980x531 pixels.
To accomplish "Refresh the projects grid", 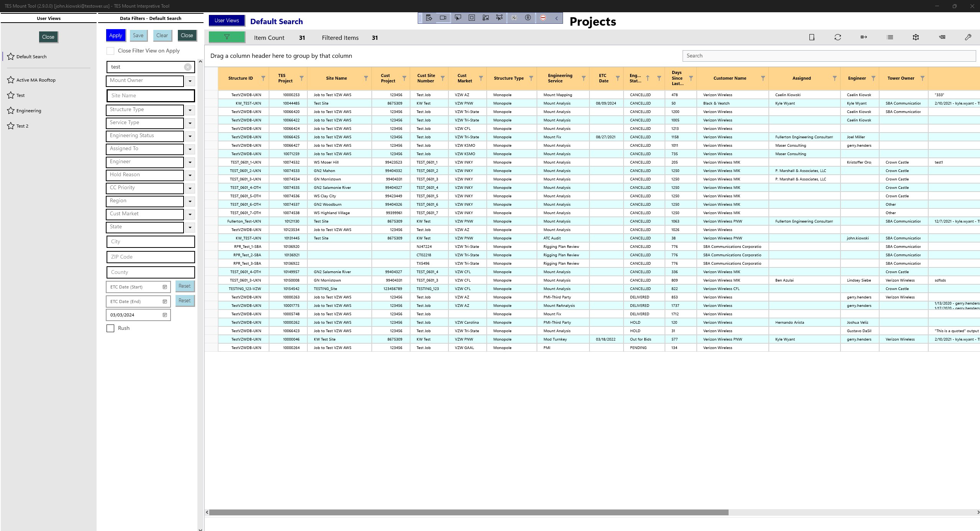I will pyautogui.click(x=838, y=37).
